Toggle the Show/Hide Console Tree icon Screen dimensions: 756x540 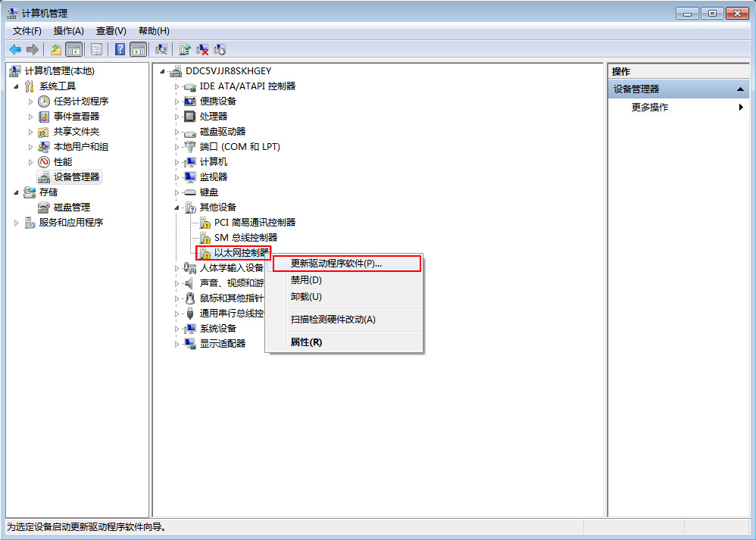(73, 49)
